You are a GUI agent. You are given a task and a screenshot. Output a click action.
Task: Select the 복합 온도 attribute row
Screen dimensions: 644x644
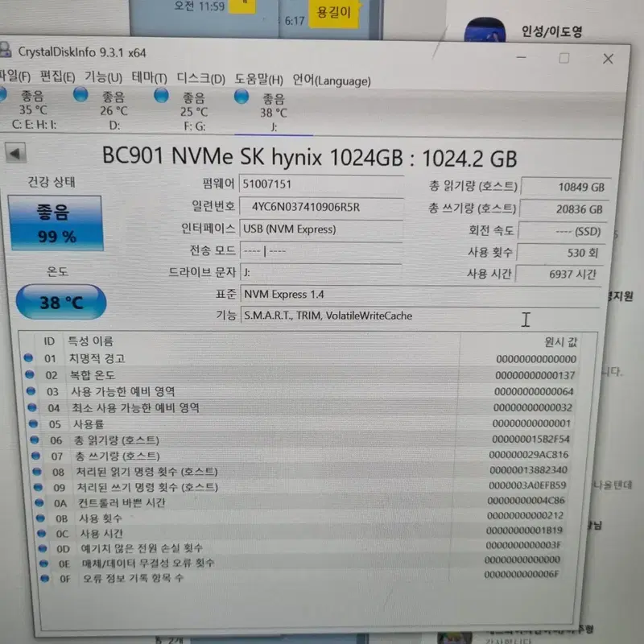click(302, 375)
